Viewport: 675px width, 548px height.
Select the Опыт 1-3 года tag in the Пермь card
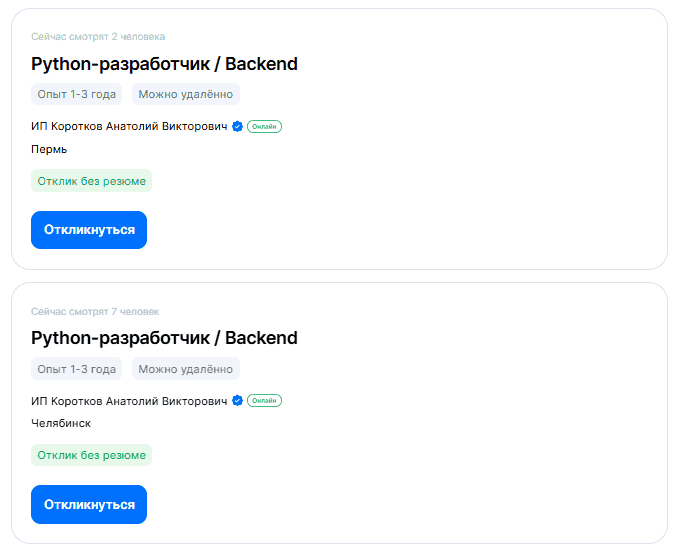tap(76, 95)
